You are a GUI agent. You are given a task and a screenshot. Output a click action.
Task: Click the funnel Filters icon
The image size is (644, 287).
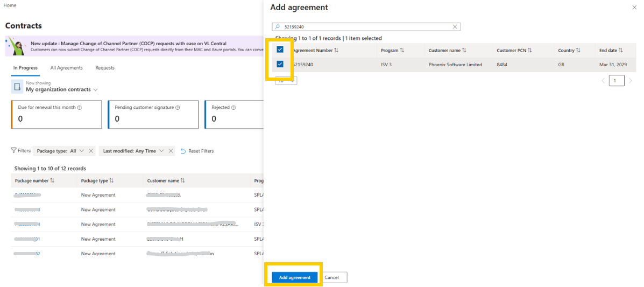click(13, 151)
